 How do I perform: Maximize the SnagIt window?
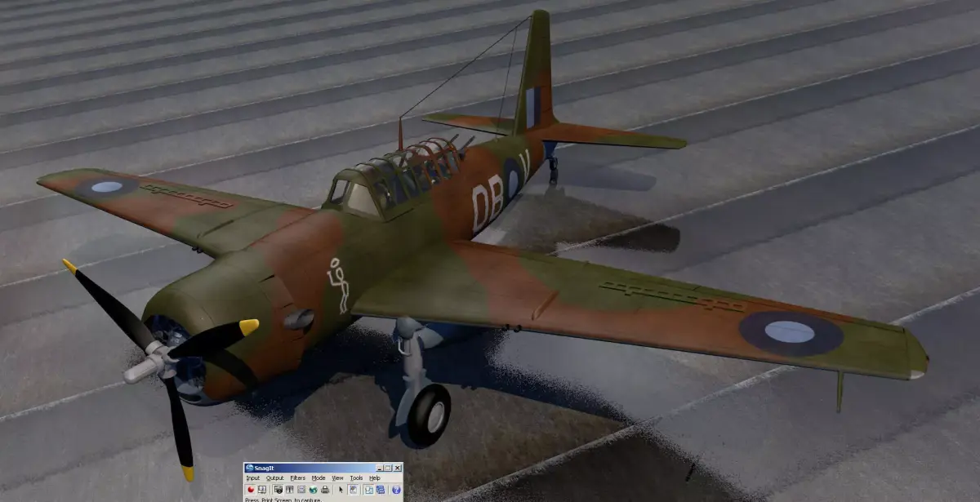388,469
